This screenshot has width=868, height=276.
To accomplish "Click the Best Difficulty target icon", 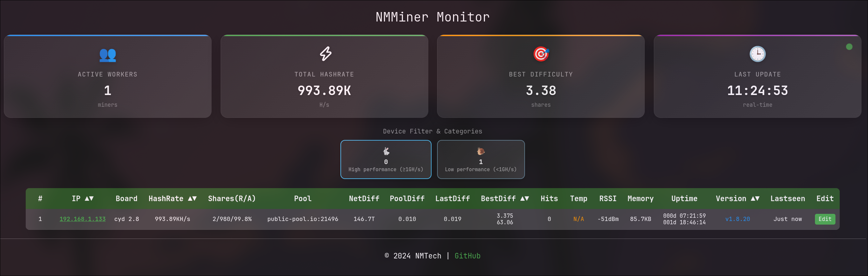I will [x=541, y=54].
